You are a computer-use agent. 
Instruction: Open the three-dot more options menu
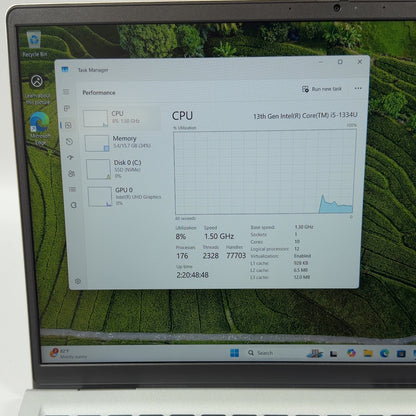point(358,88)
